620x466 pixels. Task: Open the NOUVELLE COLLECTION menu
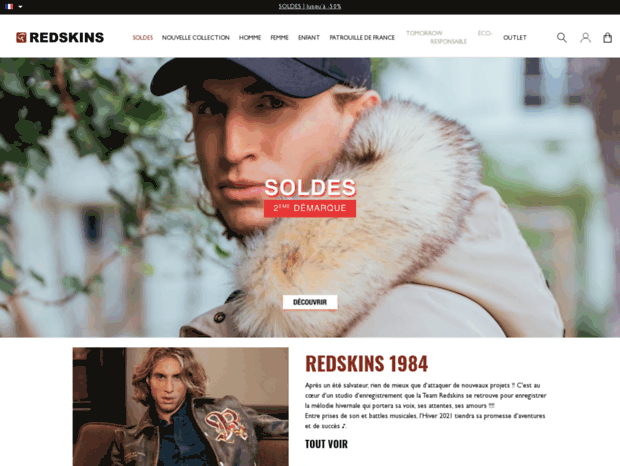click(x=196, y=38)
